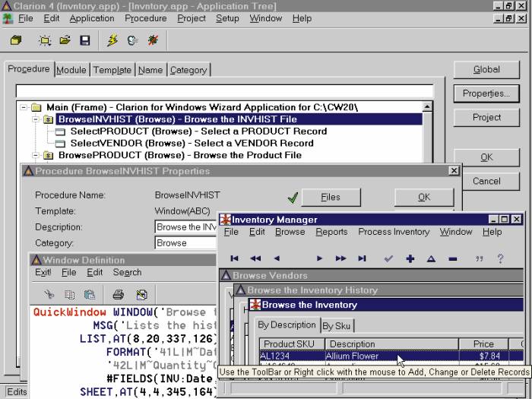Click page forward double-arrow in Inventory Manager

(x=340, y=258)
